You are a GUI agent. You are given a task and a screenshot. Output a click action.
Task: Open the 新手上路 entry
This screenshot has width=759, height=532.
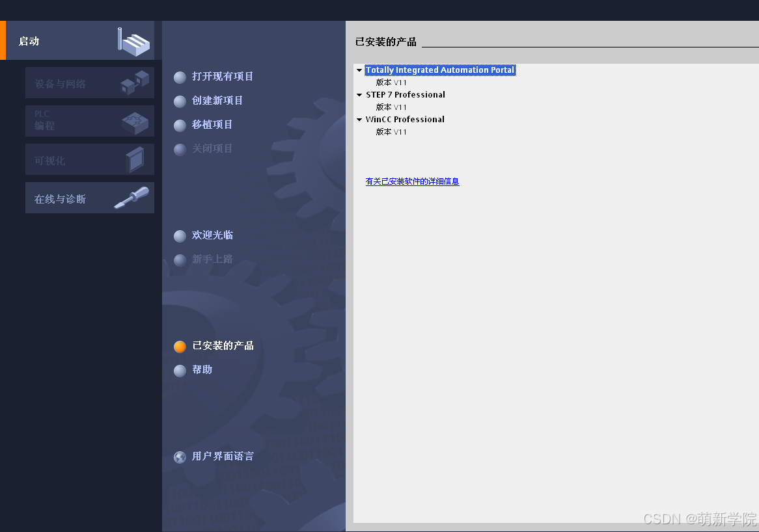[x=212, y=259]
